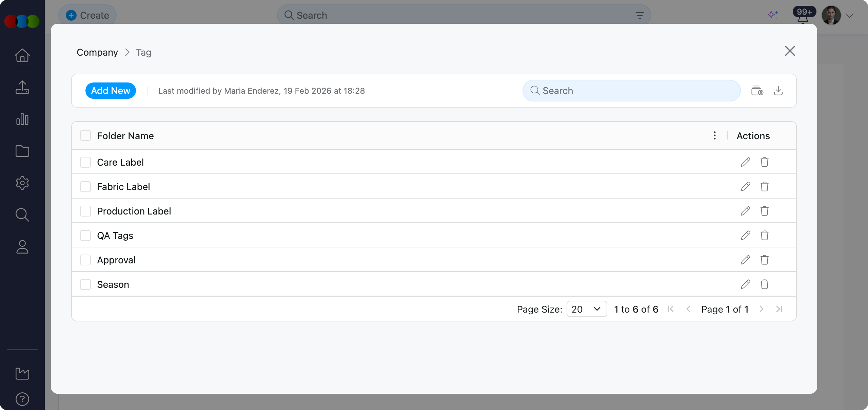The width and height of the screenshot is (868, 410).
Task: Edit the QA Tags folder
Action: pos(745,236)
